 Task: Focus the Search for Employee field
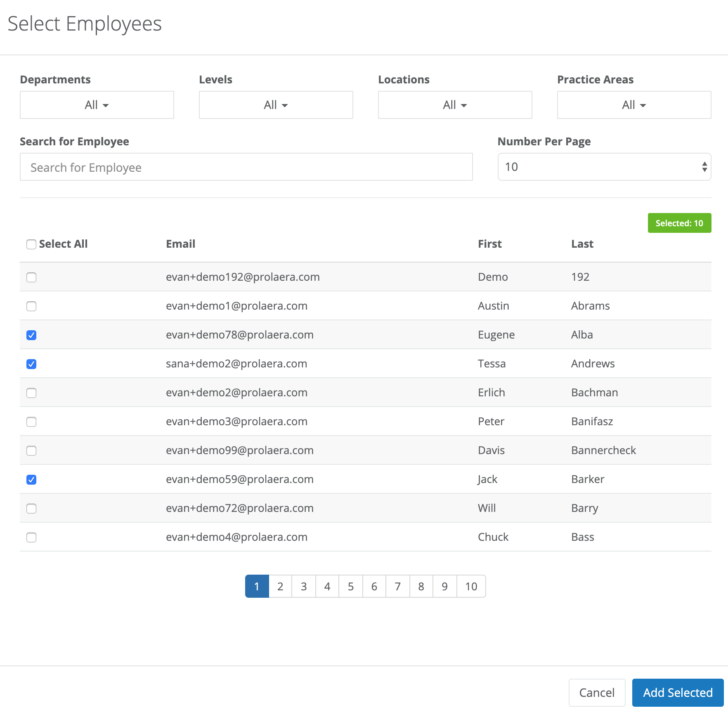click(246, 167)
